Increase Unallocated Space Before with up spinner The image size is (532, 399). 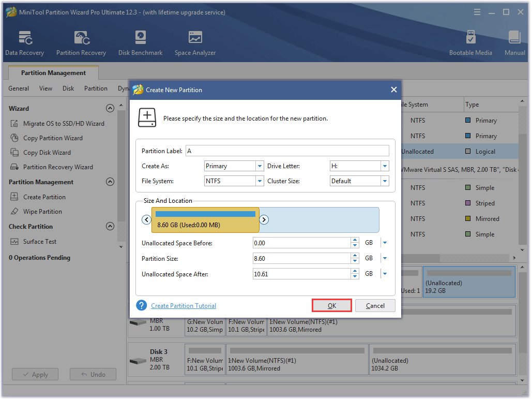[355, 240]
